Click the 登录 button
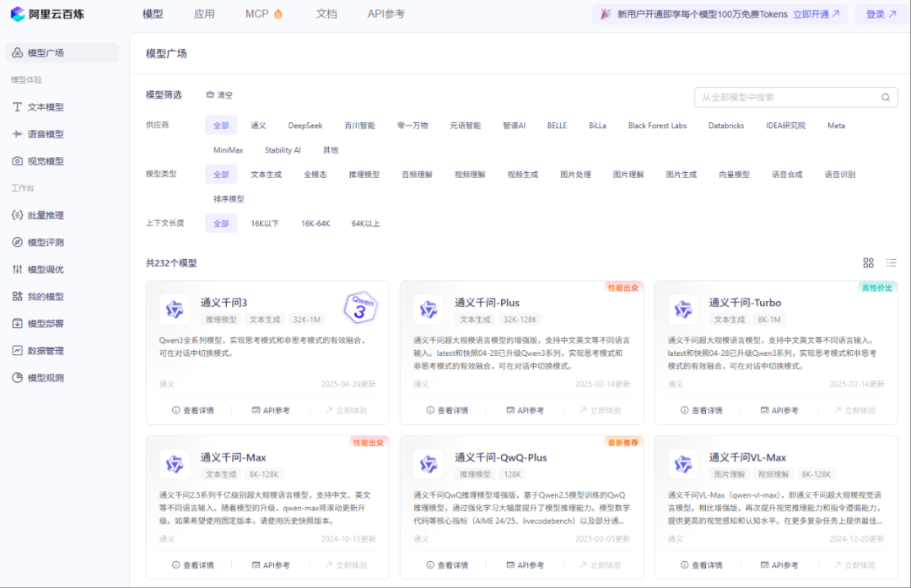 click(x=880, y=14)
